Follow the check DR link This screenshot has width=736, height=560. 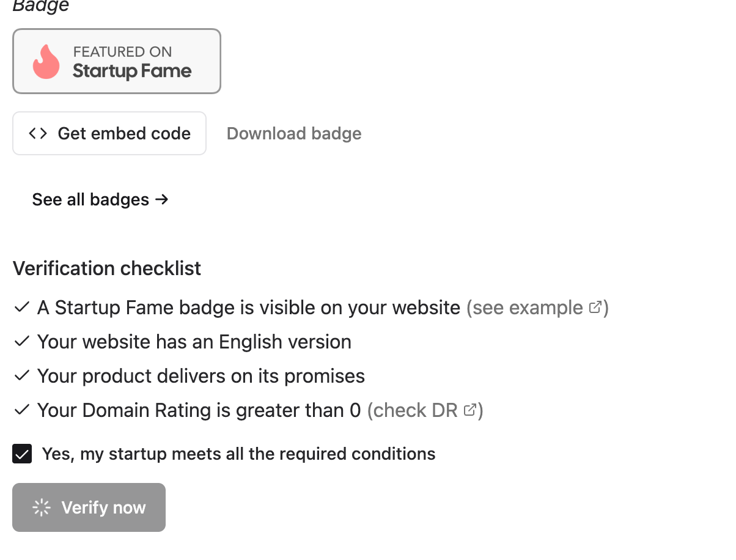[414, 410]
